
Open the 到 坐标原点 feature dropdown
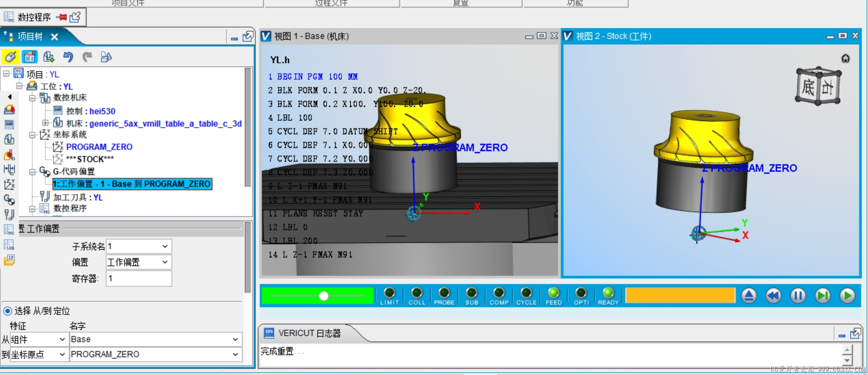coord(39,354)
